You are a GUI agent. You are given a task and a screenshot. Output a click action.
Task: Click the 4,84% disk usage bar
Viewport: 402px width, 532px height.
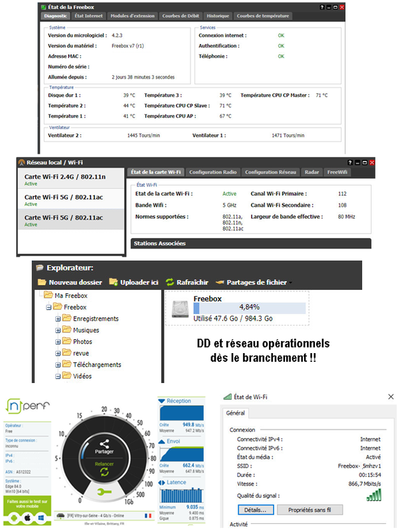(x=250, y=307)
